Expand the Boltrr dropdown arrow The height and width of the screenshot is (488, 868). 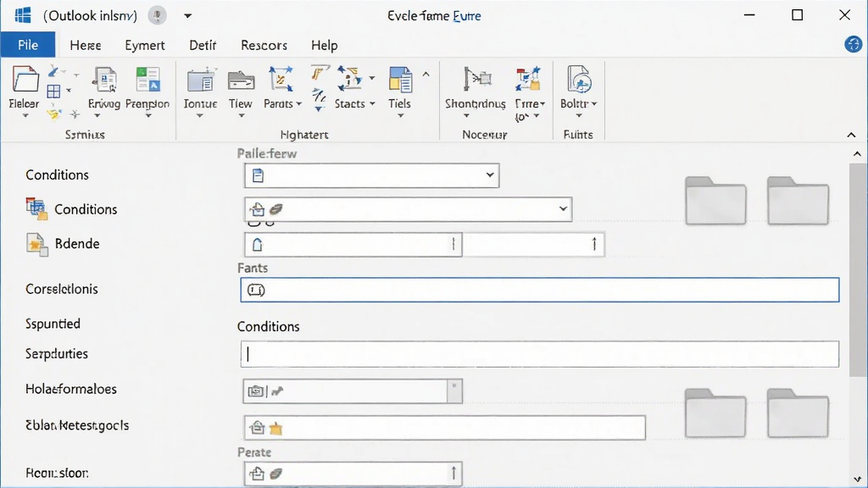[594, 104]
